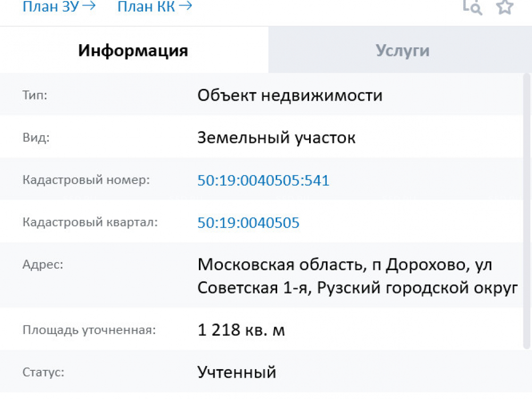Select the Московская область address text

coord(358,276)
